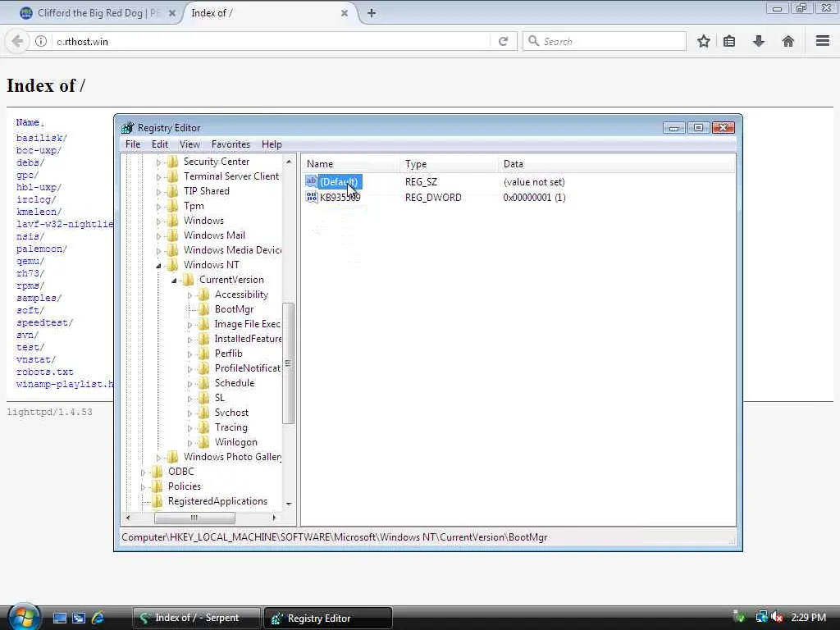Screen dimensions: 840x630
Task: Click the address bar showing o.rthost.win
Action: tap(271, 41)
